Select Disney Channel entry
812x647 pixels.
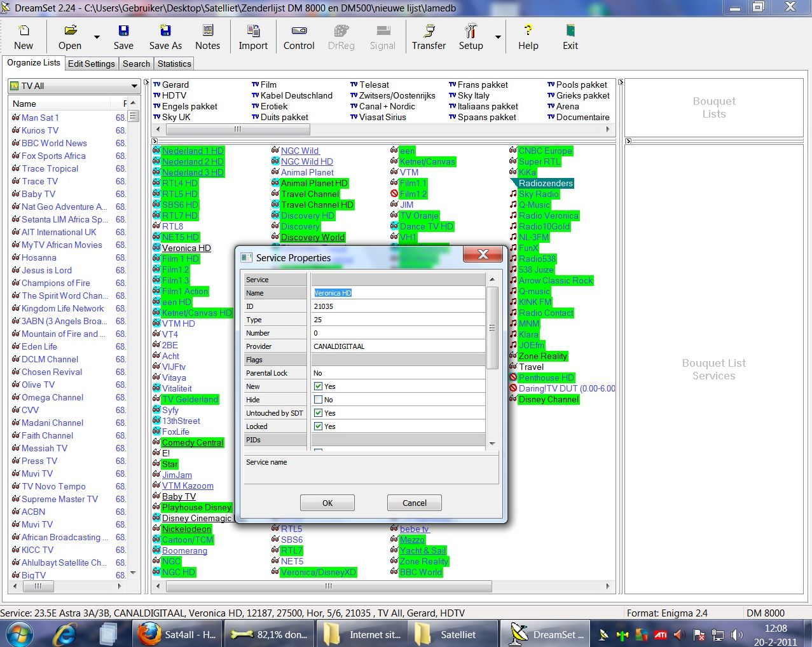(549, 399)
